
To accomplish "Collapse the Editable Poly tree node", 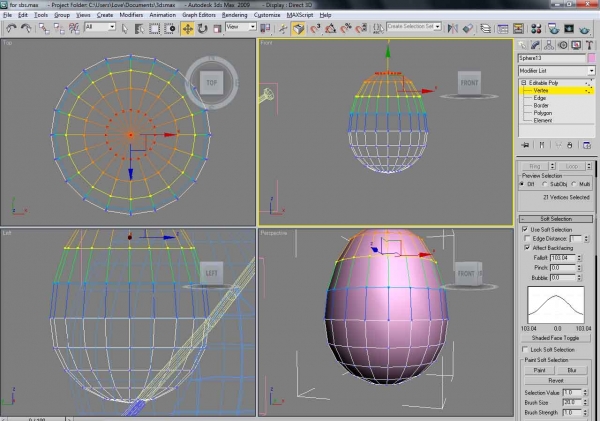I will (524, 83).
